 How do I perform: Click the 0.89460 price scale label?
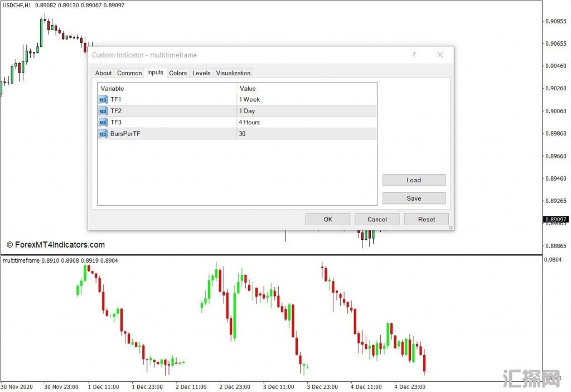pyautogui.click(x=556, y=178)
